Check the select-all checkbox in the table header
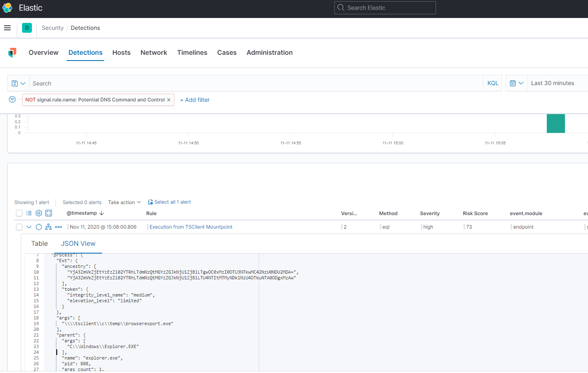 pos(19,213)
